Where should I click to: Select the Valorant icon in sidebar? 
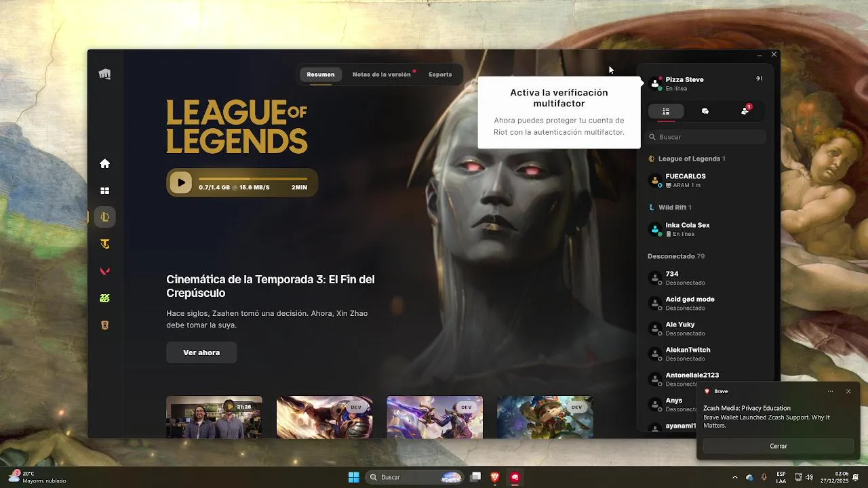coord(104,271)
